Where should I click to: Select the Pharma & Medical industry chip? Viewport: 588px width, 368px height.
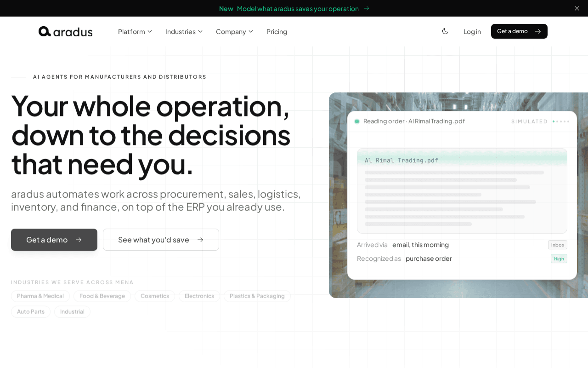click(40, 296)
